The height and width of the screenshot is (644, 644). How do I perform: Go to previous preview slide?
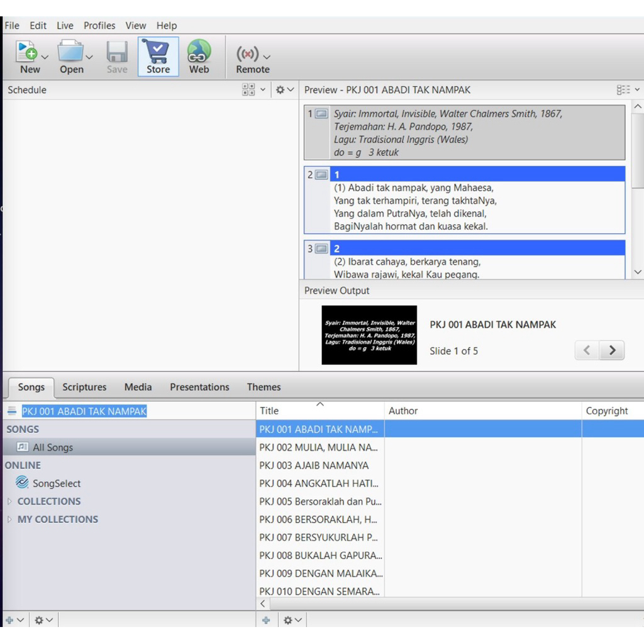click(x=587, y=351)
